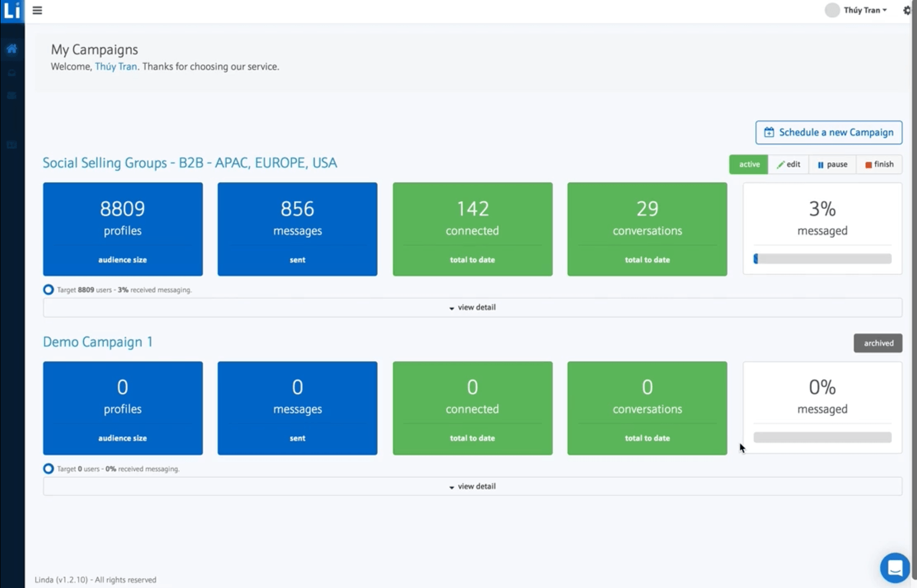Click the 0% messaged progress bar
The width and height of the screenshot is (917, 588).
822,437
